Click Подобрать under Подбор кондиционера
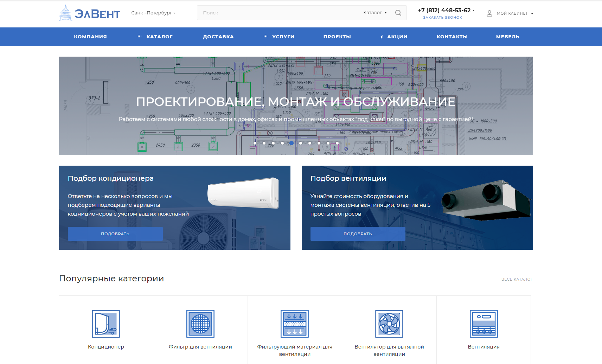 [x=115, y=234]
